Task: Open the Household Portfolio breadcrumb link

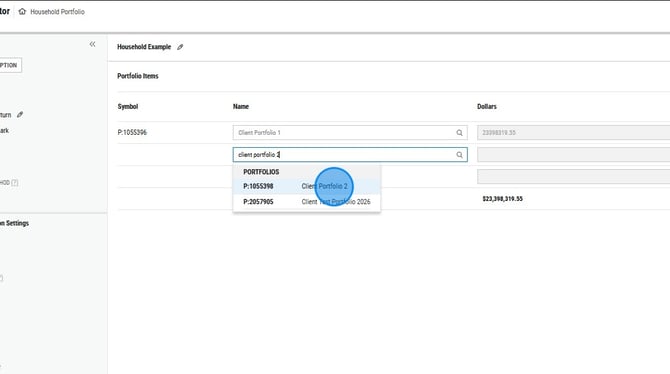Action: tap(57, 12)
